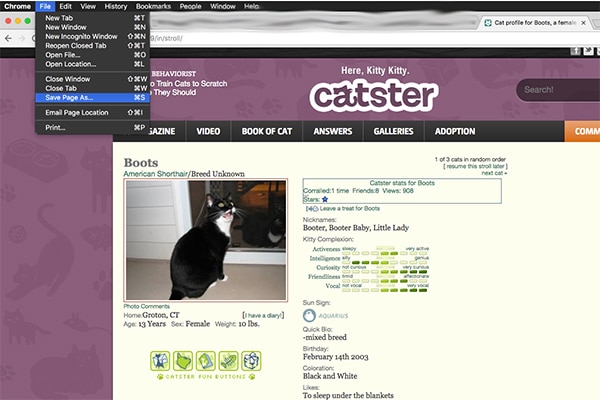Viewport: 600px width, 400px height.
Task: Click the Curiosity rating bar
Action: tap(385, 271)
